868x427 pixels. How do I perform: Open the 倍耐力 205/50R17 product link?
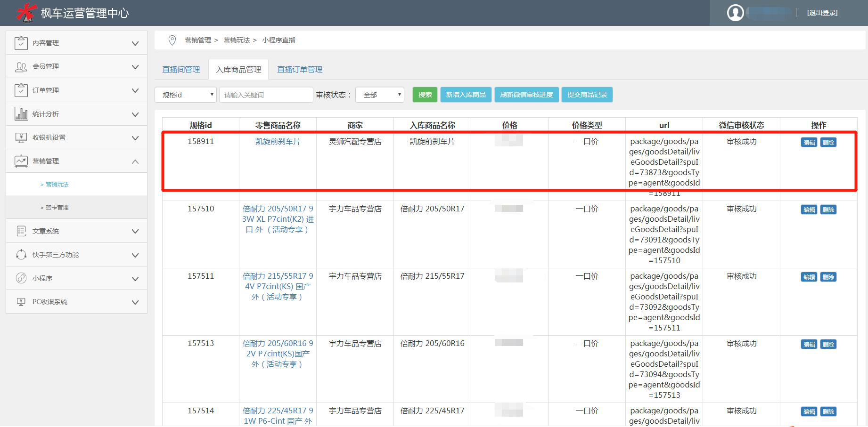pos(278,219)
